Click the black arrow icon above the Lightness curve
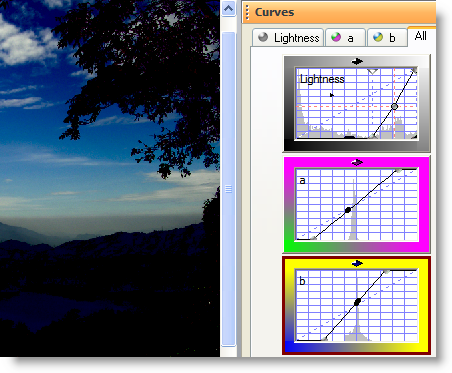Image resolution: width=452 pixels, height=373 pixels. click(x=357, y=61)
